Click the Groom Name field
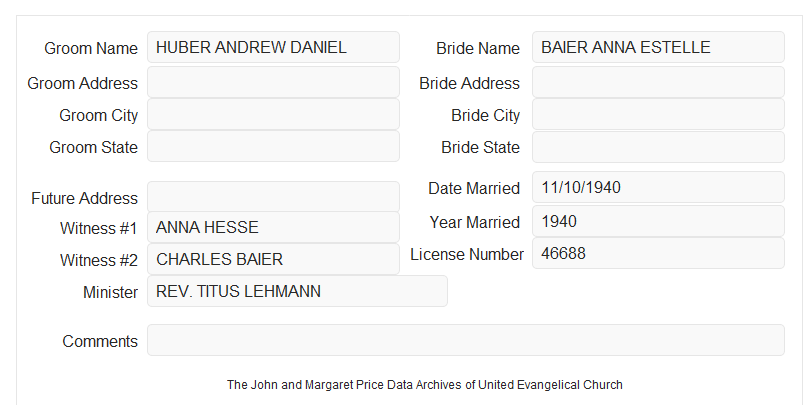 click(x=273, y=47)
